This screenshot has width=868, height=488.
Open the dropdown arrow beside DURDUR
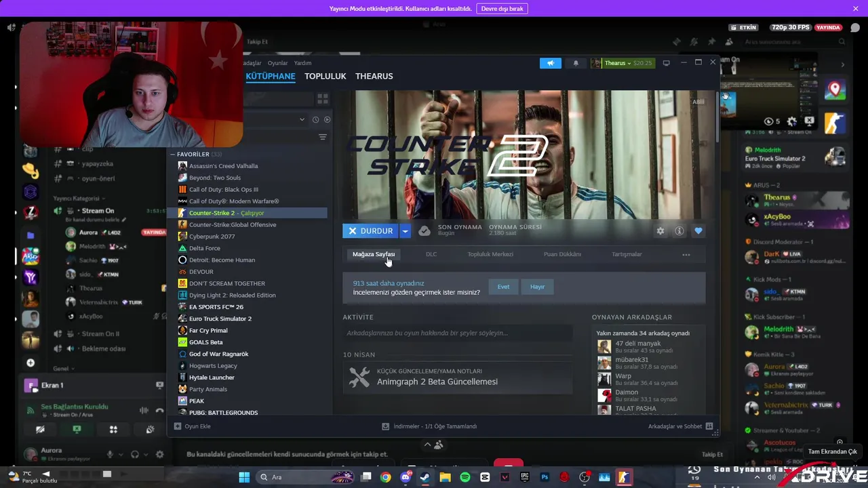[405, 231]
